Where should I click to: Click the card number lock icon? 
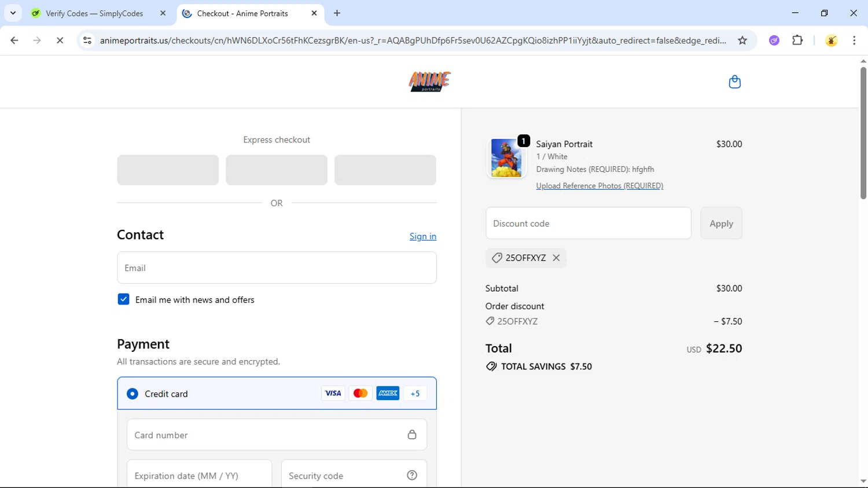point(412,435)
